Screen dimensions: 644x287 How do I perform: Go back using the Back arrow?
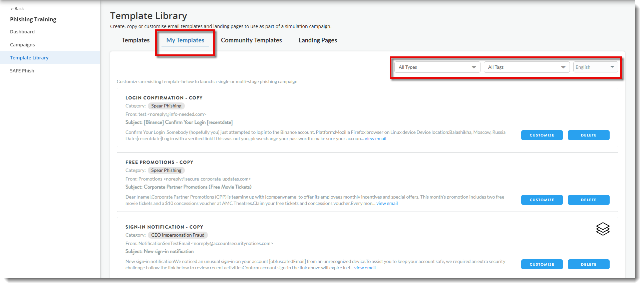click(17, 9)
